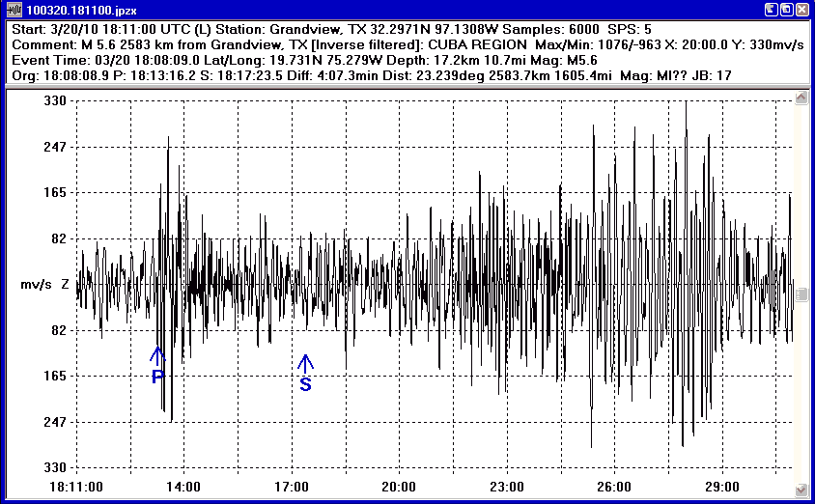Viewport: 815px width, 504px height.
Task: Select the blue letter S pick label
Action: (305, 384)
